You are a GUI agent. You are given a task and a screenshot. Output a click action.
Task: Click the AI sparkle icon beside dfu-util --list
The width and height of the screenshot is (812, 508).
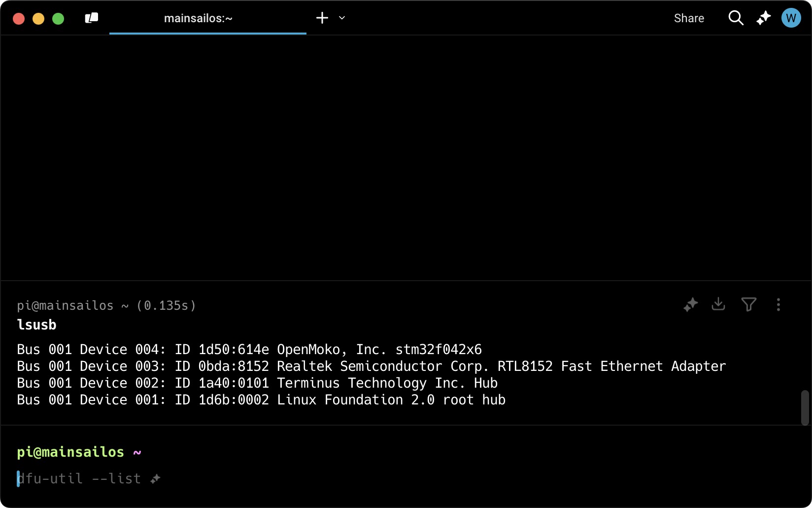pyautogui.click(x=156, y=479)
